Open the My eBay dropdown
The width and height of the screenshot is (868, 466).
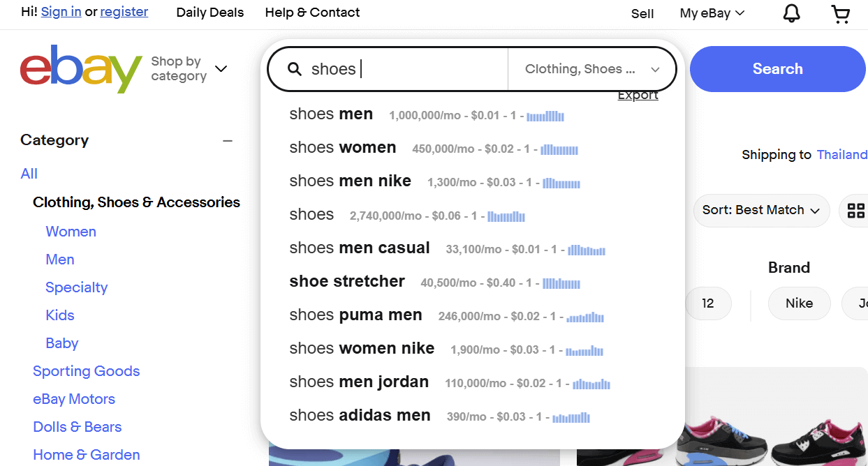point(712,13)
